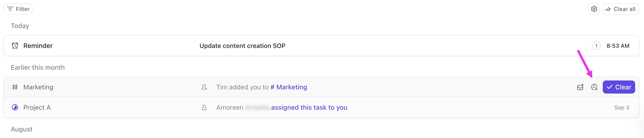Click the Sep 5 date on Project A
The height and width of the screenshot is (138, 644).
(x=622, y=107)
